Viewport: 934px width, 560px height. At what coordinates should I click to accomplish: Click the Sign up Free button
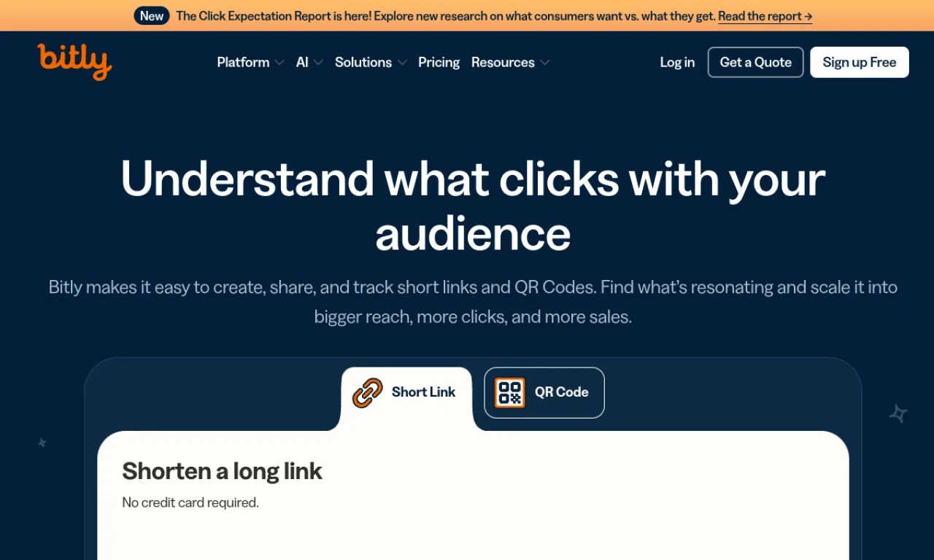click(860, 62)
